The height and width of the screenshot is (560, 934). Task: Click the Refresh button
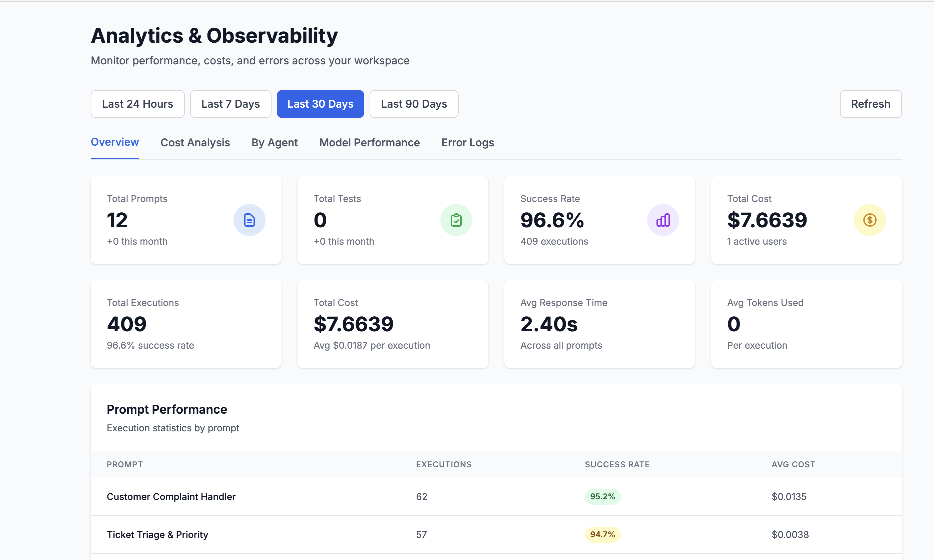coord(871,104)
